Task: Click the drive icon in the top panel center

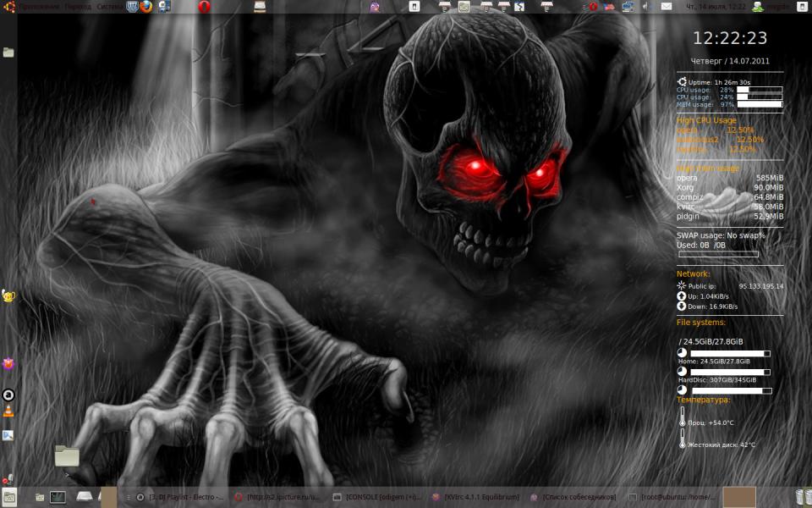Action: click(260, 7)
